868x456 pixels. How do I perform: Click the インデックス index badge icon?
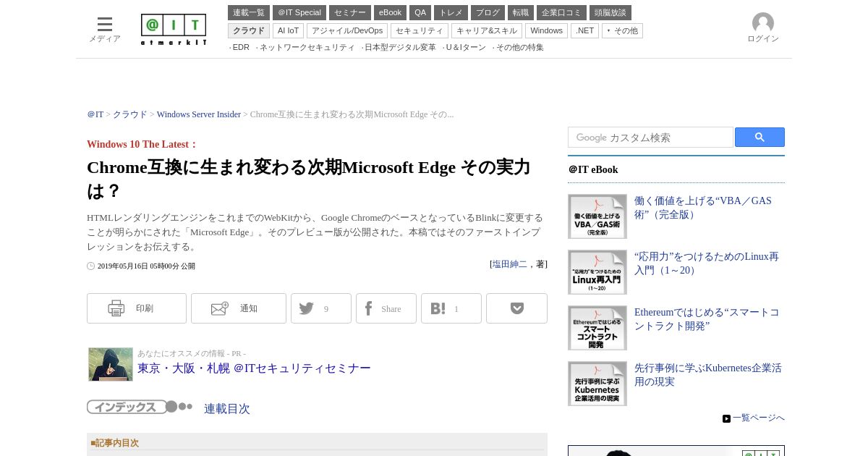tap(140, 407)
